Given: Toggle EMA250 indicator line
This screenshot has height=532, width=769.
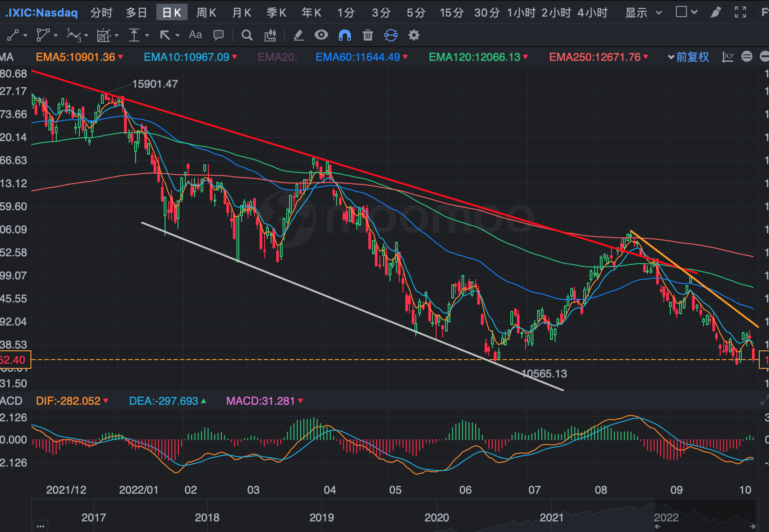Looking at the screenshot, I should [x=599, y=57].
